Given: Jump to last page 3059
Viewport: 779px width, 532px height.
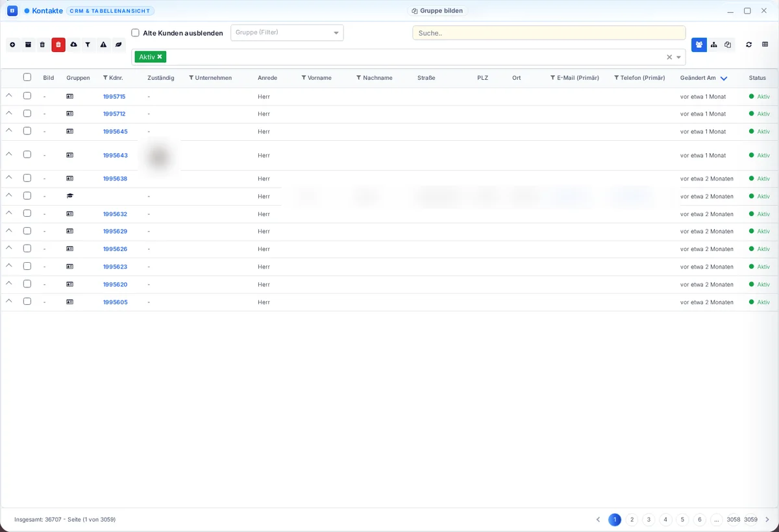Looking at the screenshot, I should pyautogui.click(x=750, y=520).
